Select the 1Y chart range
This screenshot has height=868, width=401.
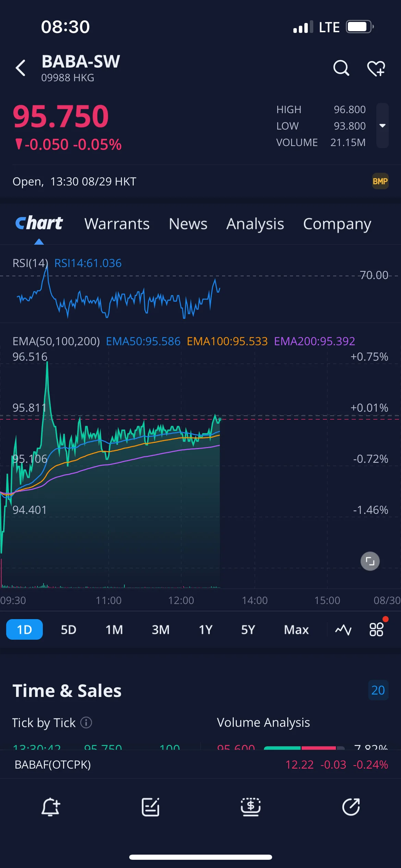pyautogui.click(x=206, y=629)
